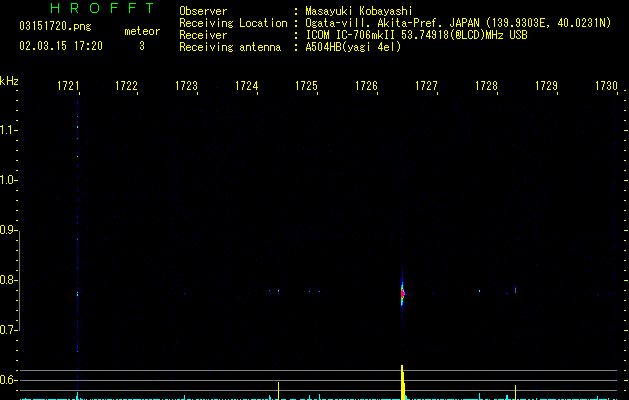Select the observer name Masayuki Kobayashi
The width and height of the screenshot is (629, 400).
[359, 11]
